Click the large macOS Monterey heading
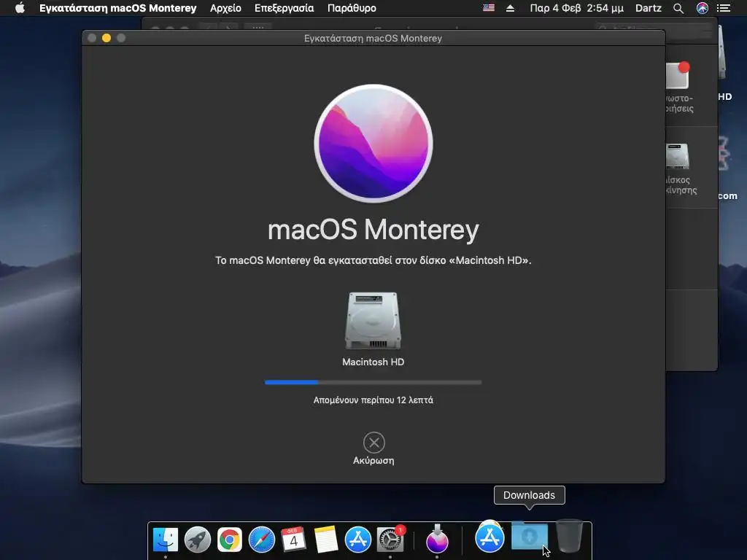 (x=373, y=230)
